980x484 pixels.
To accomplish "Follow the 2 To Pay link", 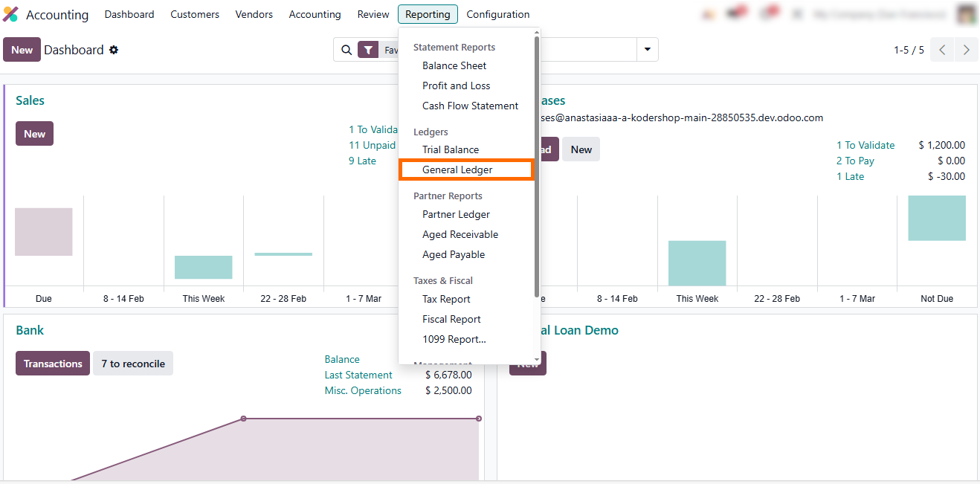I will (x=855, y=161).
